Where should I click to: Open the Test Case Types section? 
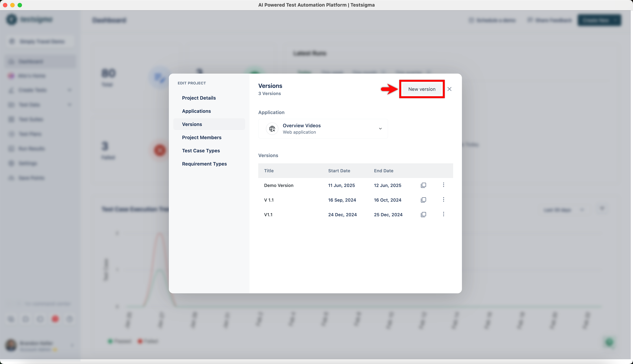point(201,151)
